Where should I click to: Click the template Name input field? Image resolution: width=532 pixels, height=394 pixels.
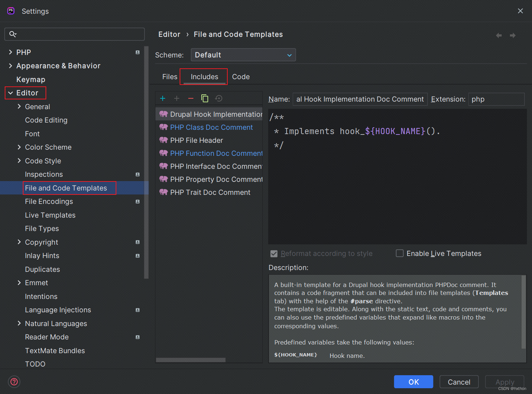360,99
